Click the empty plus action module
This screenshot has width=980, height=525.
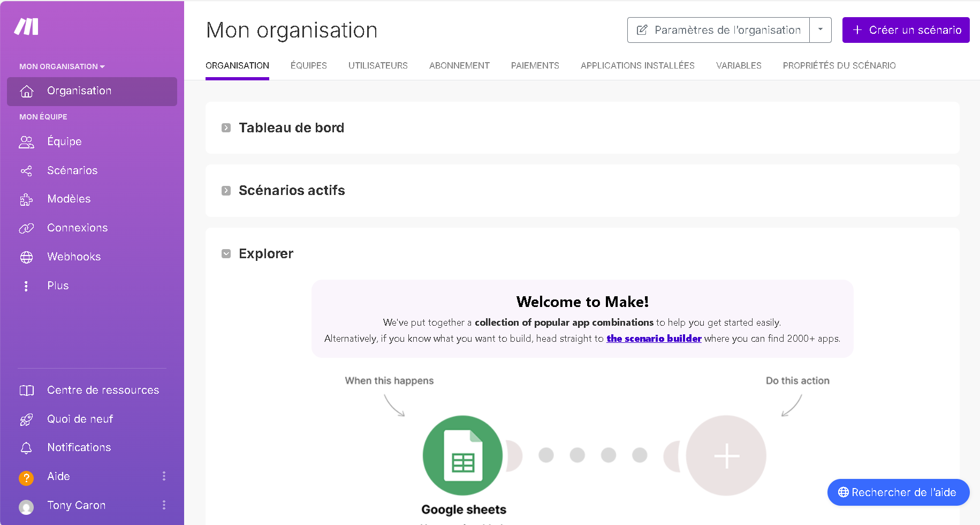pyautogui.click(x=725, y=455)
